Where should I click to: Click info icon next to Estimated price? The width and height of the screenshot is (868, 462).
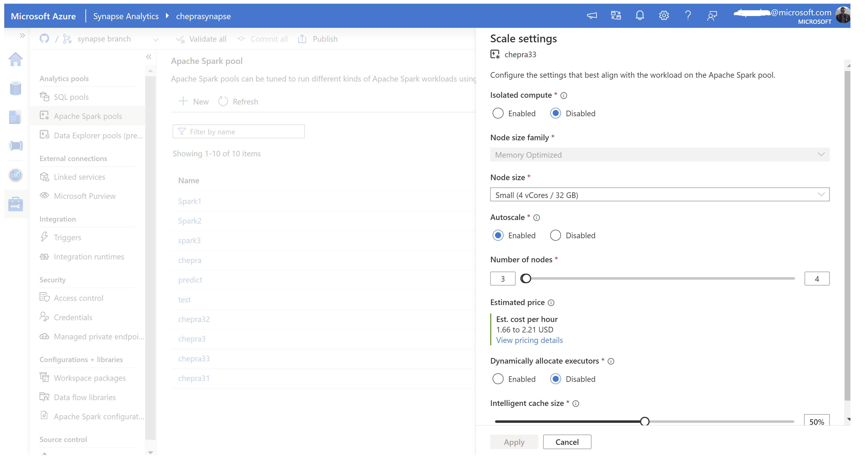551,303
